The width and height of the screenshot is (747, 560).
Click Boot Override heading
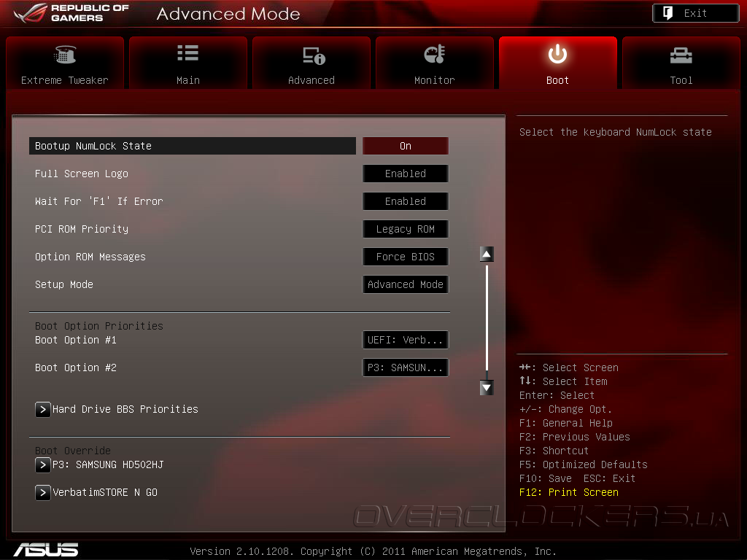pos(73,451)
